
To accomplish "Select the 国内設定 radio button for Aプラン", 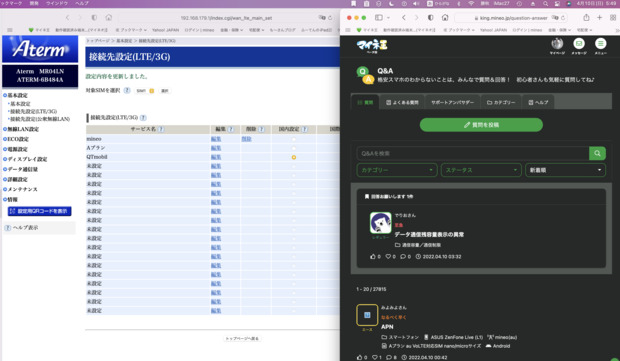I will (x=294, y=148).
